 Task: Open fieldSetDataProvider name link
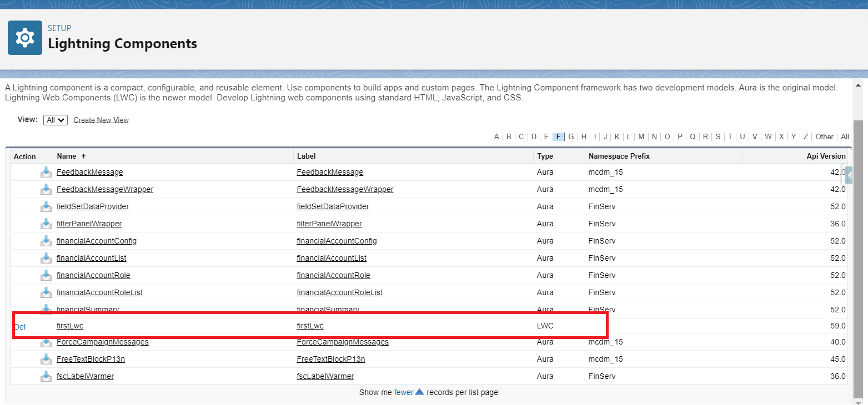93,206
